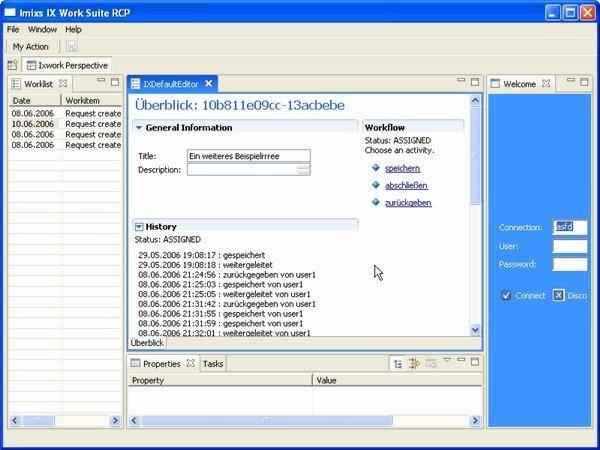Click the Connect button
The width and height of the screenshot is (600, 450).
tap(523, 295)
